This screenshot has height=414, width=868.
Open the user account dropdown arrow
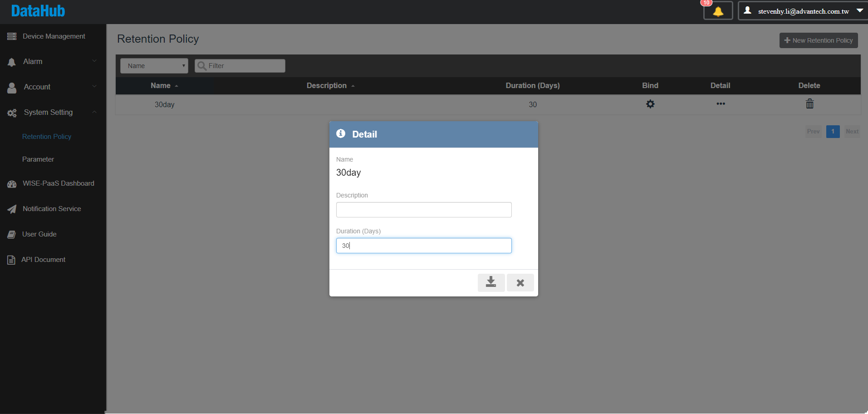[x=860, y=10]
